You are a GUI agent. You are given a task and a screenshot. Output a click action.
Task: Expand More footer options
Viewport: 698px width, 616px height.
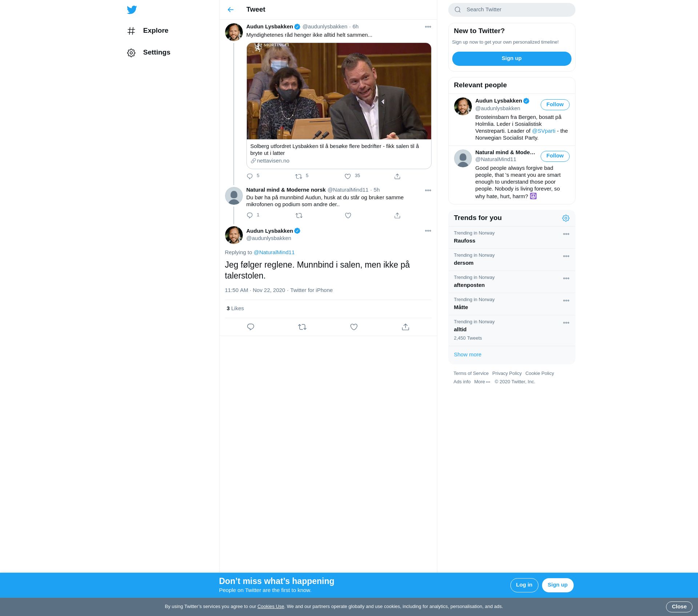click(482, 382)
